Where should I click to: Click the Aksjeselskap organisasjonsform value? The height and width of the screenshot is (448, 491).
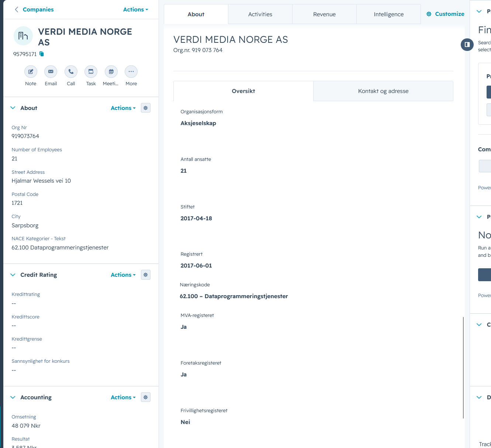pos(198,123)
